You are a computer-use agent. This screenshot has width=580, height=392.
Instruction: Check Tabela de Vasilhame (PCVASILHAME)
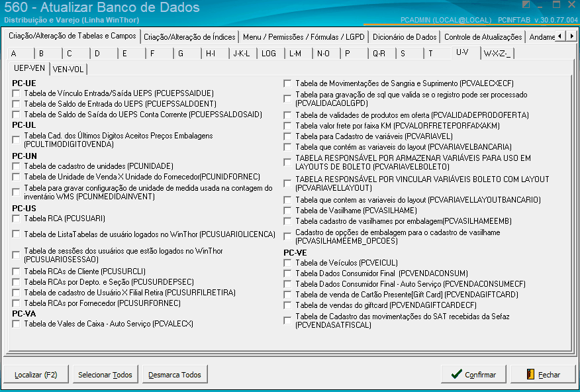[287, 211]
